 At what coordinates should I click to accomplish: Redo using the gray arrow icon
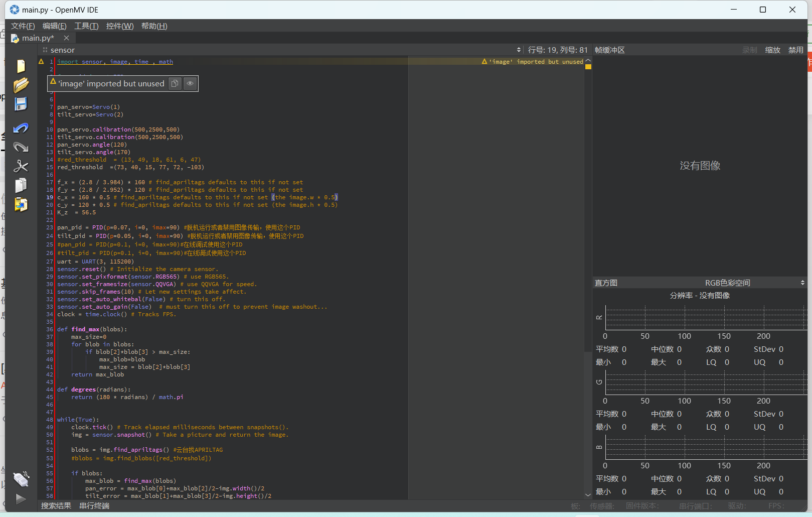coord(21,147)
